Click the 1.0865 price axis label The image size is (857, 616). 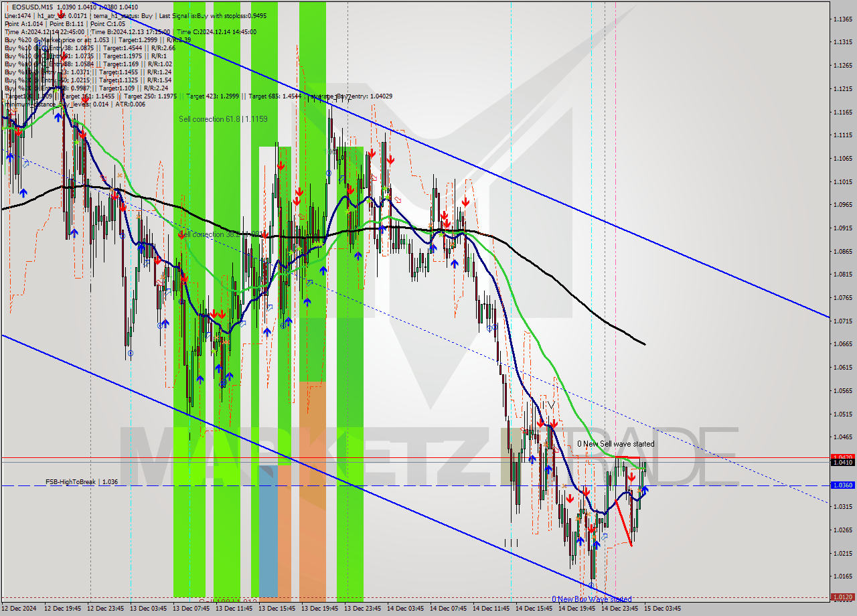(x=842, y=251)
